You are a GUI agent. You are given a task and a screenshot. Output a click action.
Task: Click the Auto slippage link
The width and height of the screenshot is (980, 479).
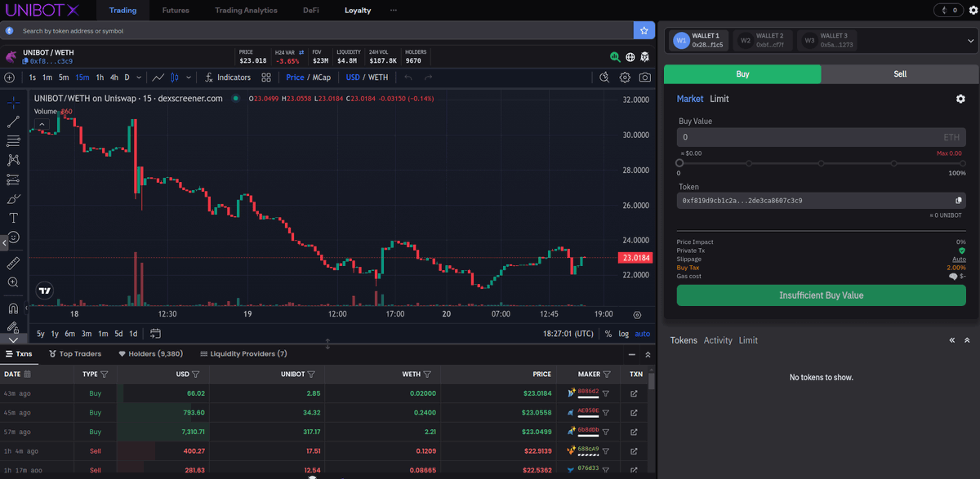click(959, 259)
